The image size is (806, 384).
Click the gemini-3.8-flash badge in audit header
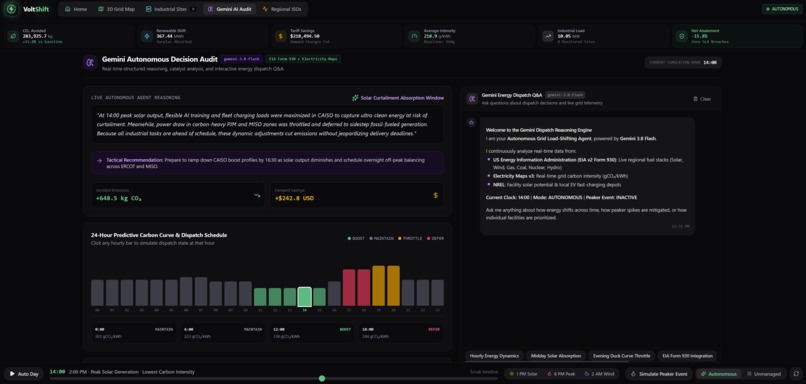[x=242, y=59]
